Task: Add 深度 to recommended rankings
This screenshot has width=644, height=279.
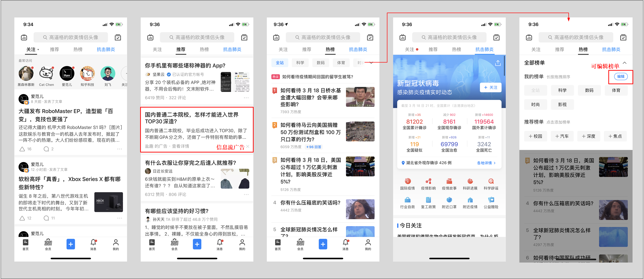Action: pos(588,136)
